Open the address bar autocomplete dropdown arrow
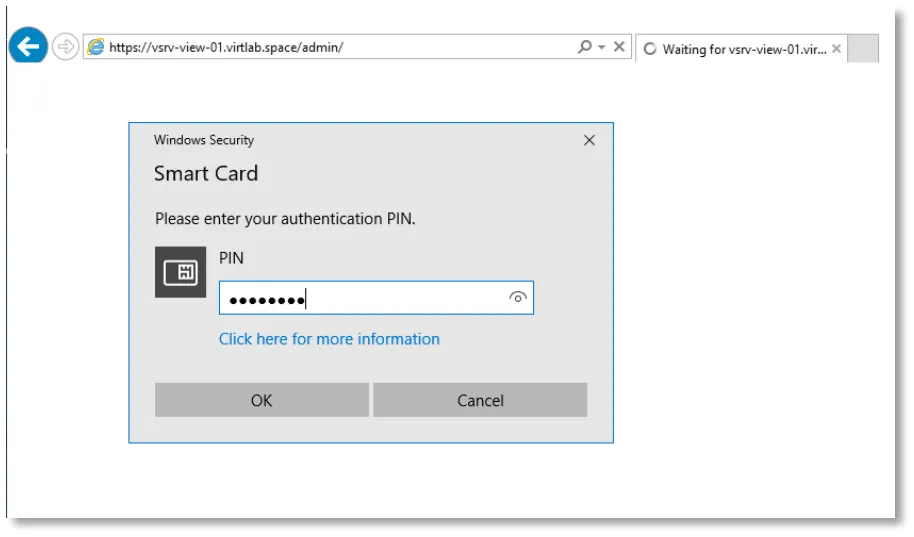Viewport: 914px width, 537px height. click(602, 47)
